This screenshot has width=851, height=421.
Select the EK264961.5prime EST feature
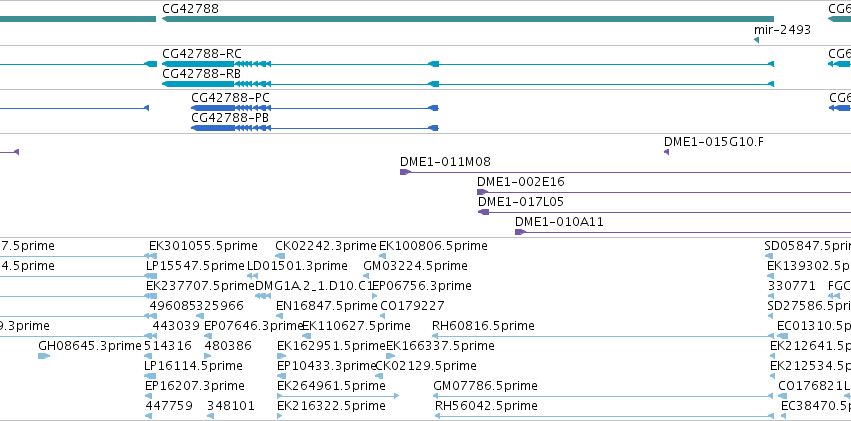tap(338, 396)
